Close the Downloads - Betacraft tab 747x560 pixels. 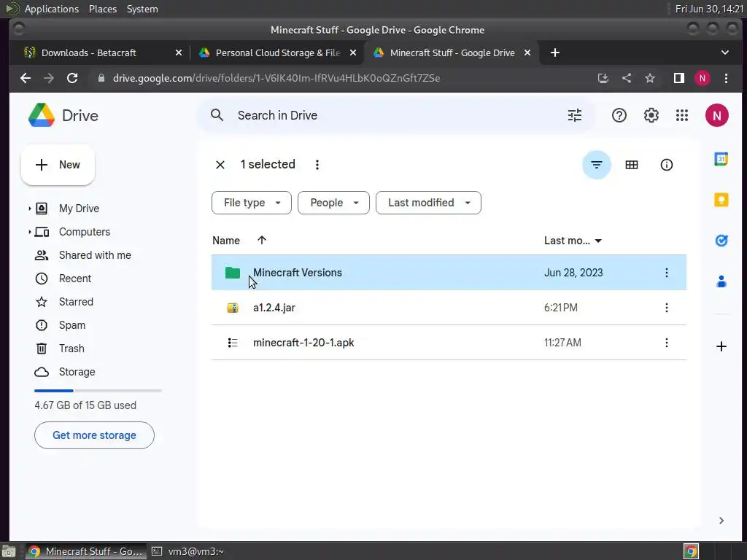[178, 52]
